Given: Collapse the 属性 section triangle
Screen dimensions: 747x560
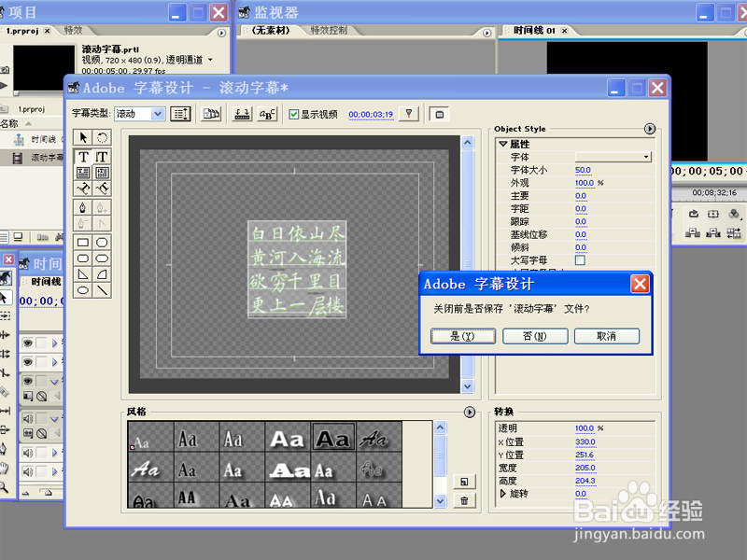Looking at the screenshot, I should (x=503, y=144).
